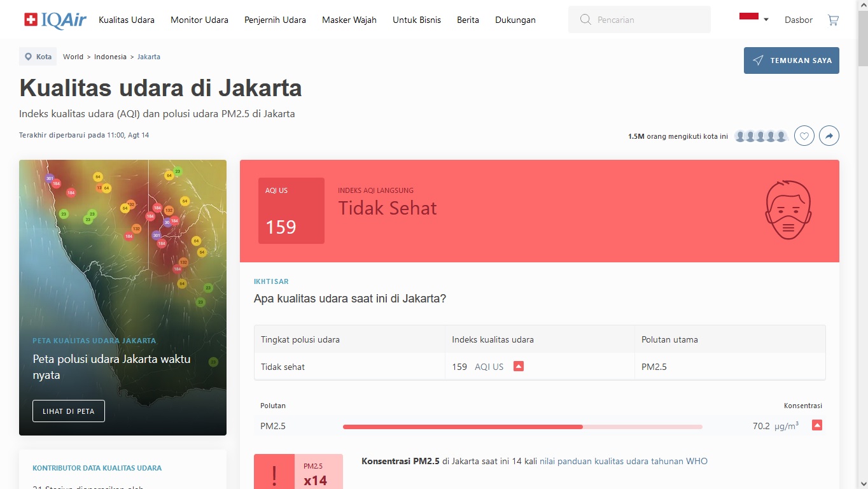Open the shopping cart icon
The height and width of the screenshot is (489, 868).
[833, 20]
